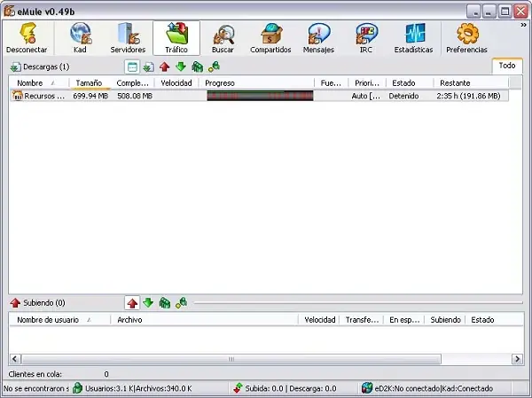Open the Mensajes panel

pyautogui.click(x=318, y=38)
